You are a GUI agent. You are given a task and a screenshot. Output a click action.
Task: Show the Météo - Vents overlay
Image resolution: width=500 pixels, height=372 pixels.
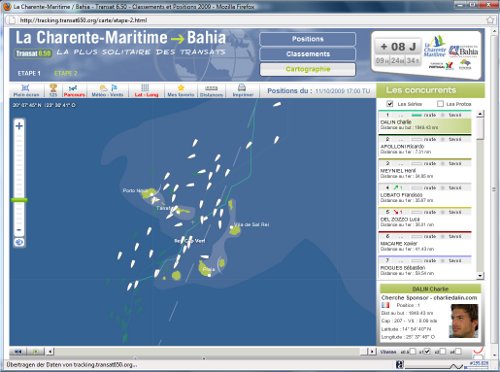coord(107,91)
